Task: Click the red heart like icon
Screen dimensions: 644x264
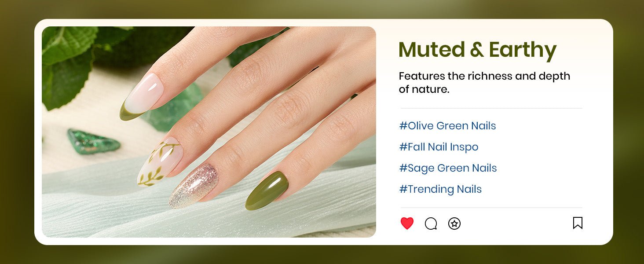Action: pyautogui.click(x=407, y=224)
